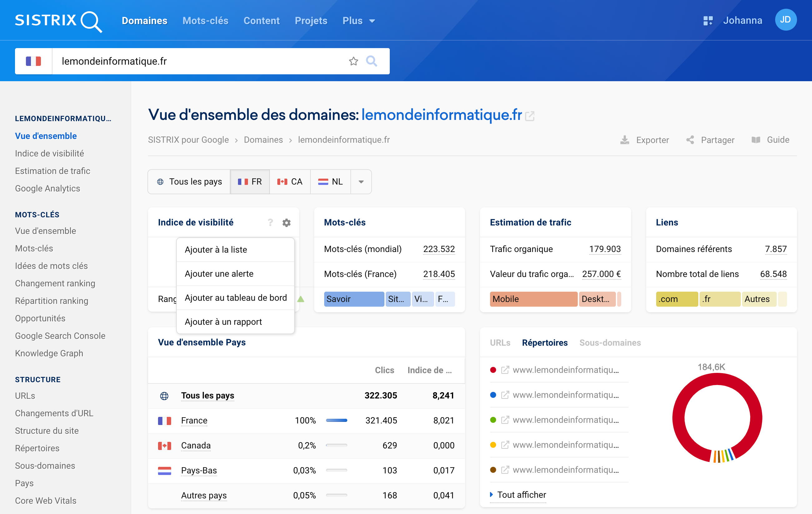
Task: Click the Domaines référents value 7.857
Action: [775, 249]
